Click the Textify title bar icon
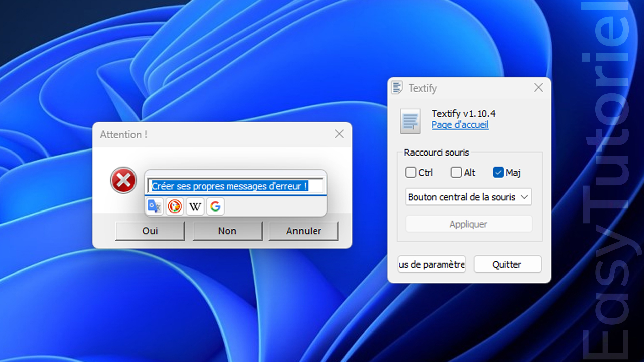Viewport: 644px width, 362px height. pos(398,88)
